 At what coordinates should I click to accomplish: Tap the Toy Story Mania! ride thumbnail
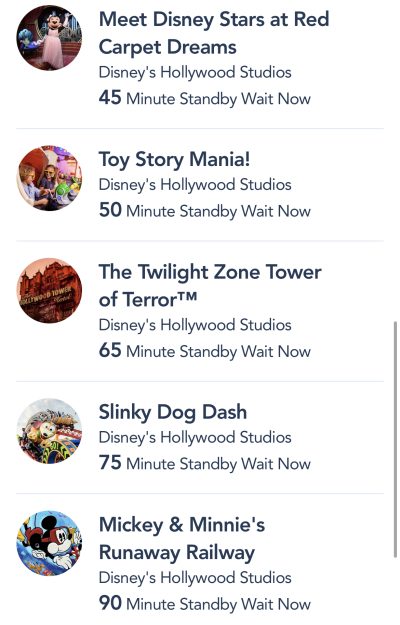pos(49,178)
